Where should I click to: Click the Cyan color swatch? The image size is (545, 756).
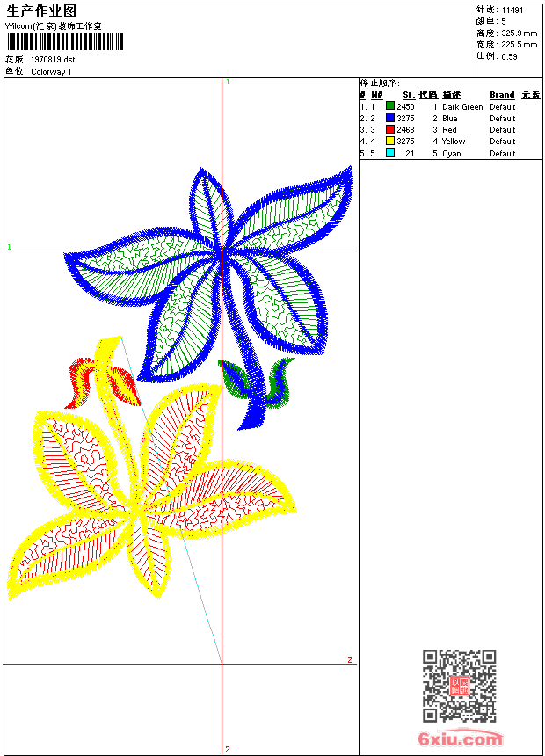[390, 153]
